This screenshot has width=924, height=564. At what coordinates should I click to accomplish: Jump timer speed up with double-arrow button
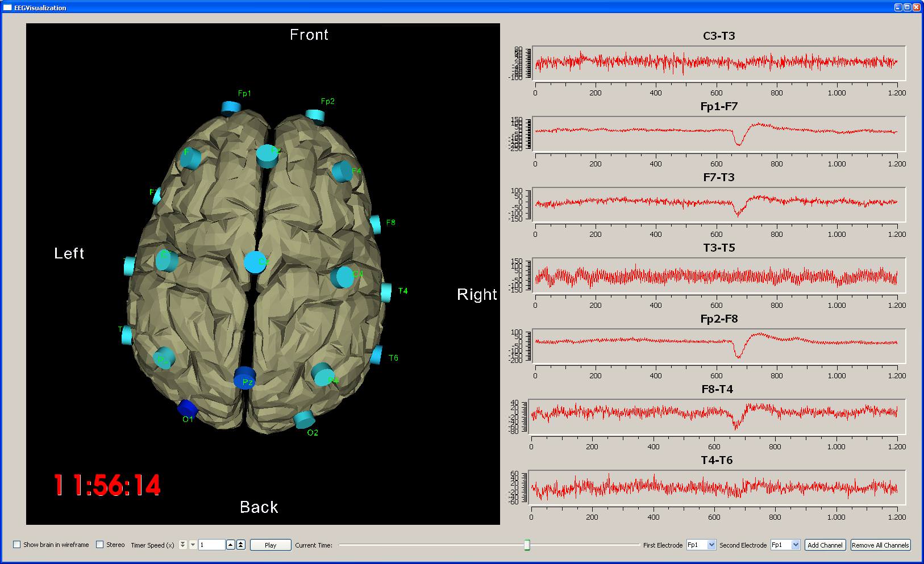tap(241, 545)
